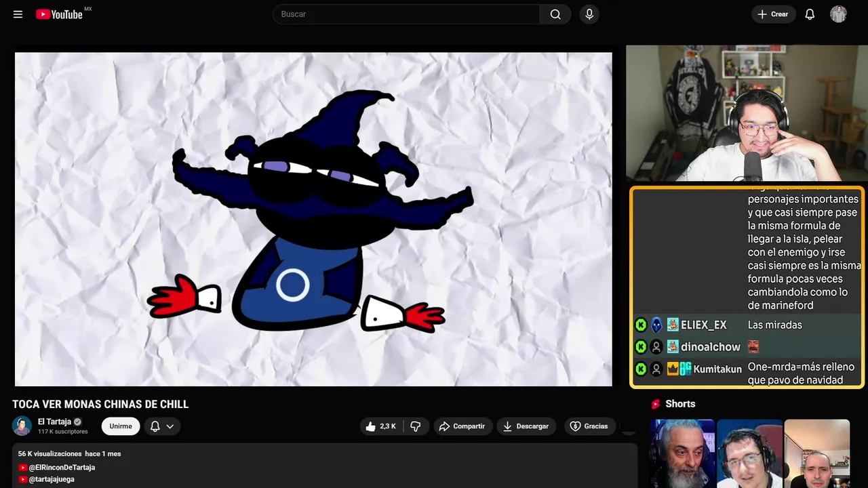
Task: Click 56 K visualizaciones text
Action: pyautogui.click(x=50, y=453)
